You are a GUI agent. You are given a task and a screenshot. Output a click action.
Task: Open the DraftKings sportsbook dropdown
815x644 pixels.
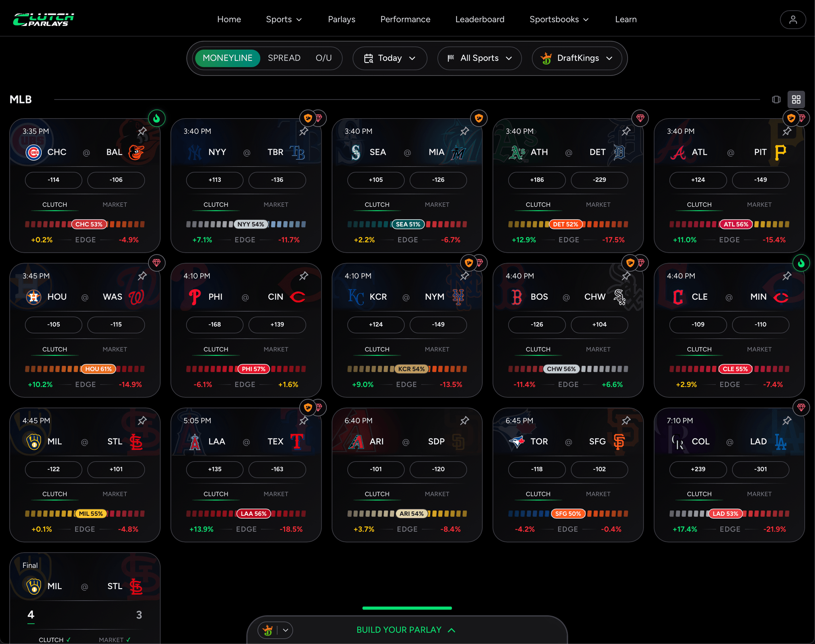tap(577, 58)
